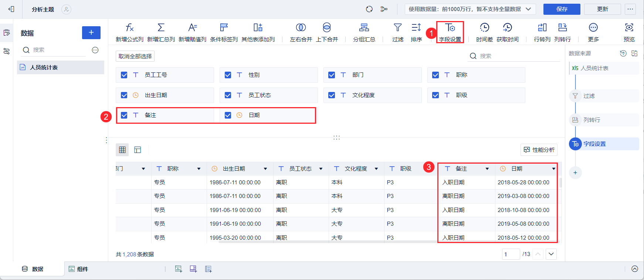This screenshot has height=280, width=644.
Task: Select the 新增汇总列 sigma tool
Action: point(161,32)
